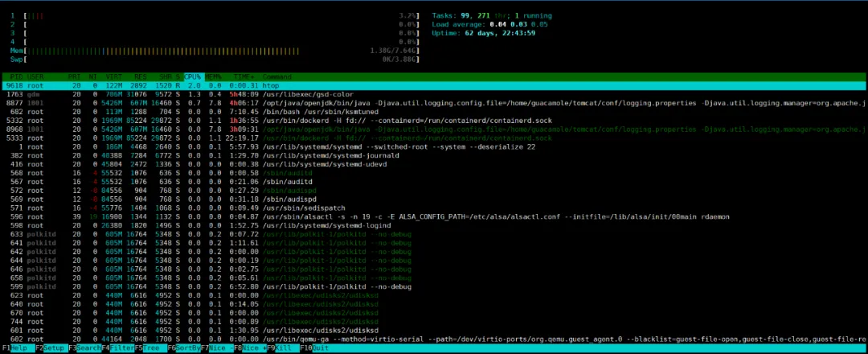Screen dimensions: 868x354
Task: Select the polkitd thread row PID 633
Action: coord(434,234)
